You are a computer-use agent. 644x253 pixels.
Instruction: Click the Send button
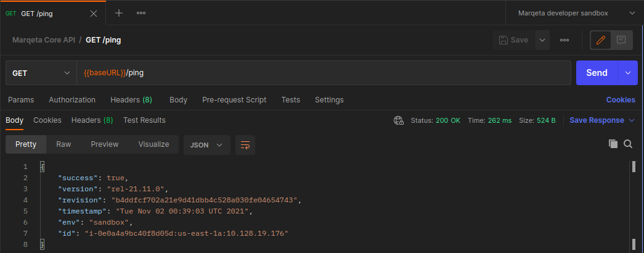pyautogui.click(x=597, y=73)
